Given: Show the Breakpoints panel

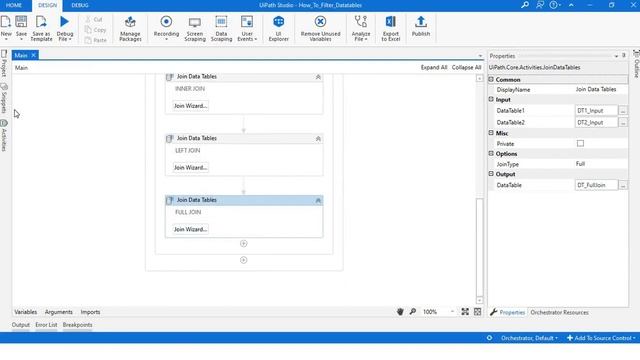Looking at the screenshot, I should [x=77, y=325].
